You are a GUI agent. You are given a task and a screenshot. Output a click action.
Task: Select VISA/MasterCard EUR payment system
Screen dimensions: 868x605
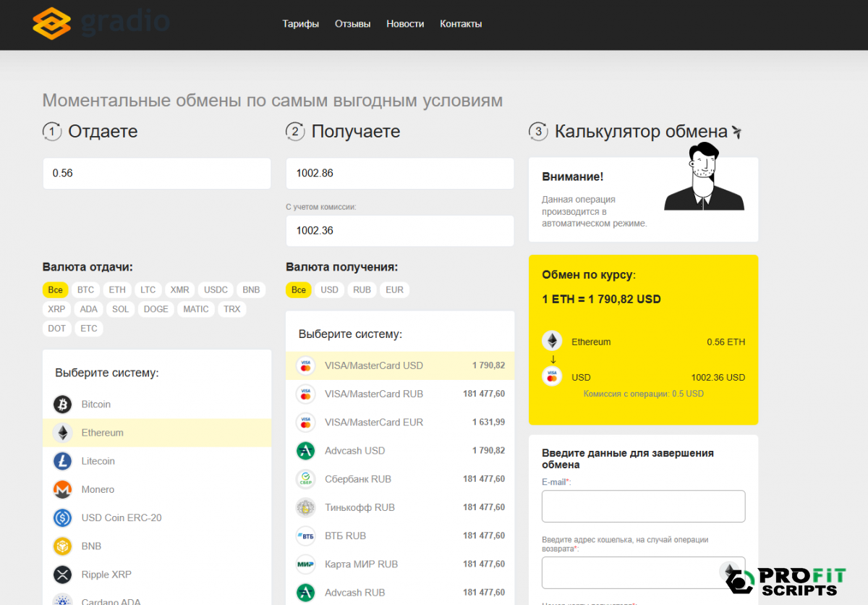(x=373, y=423)
